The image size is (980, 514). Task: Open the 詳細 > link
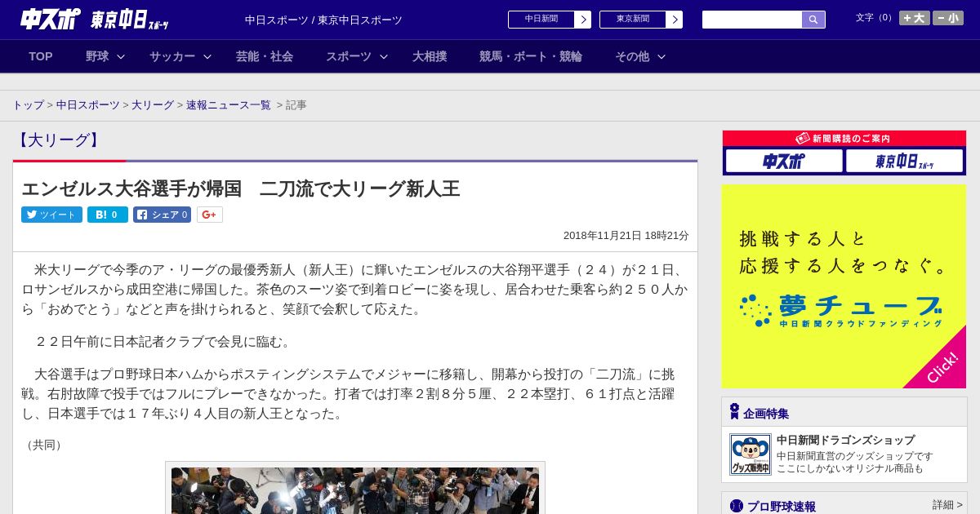(x=947, y=505)
